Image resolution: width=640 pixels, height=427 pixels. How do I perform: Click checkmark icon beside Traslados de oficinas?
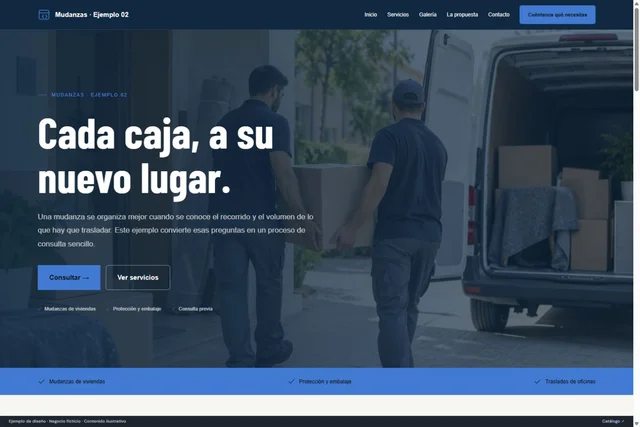[x=537, y=381]
